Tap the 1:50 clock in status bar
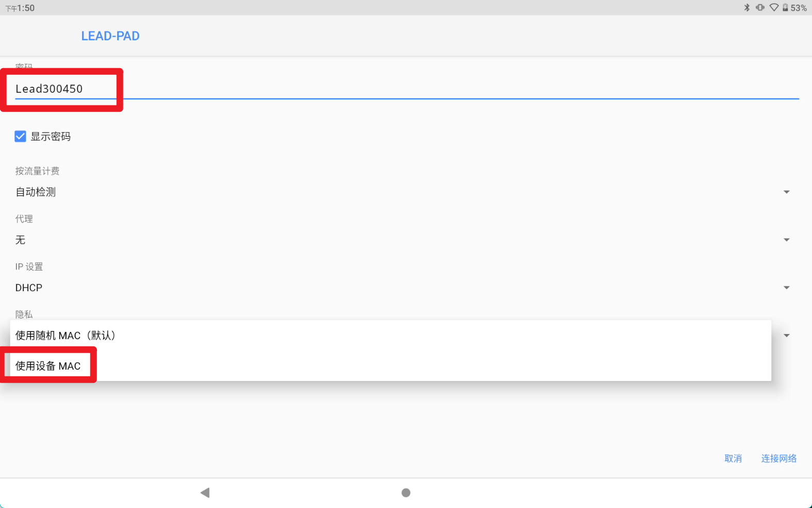 26,8
